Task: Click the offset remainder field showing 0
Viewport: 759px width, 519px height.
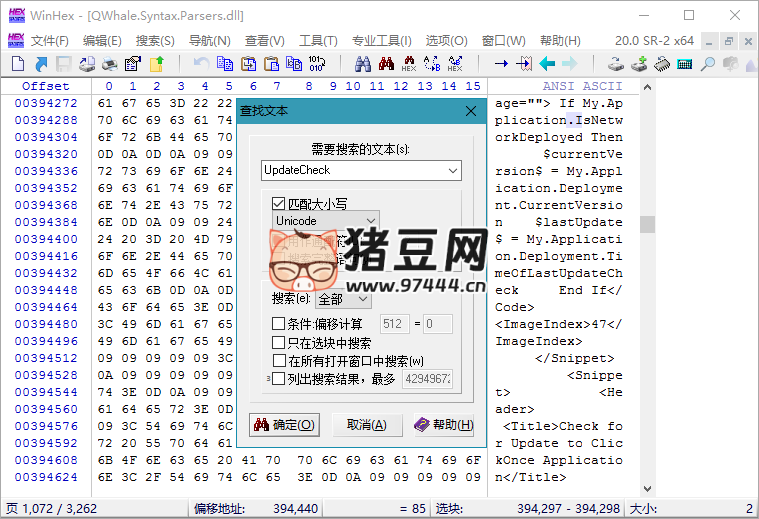Action: 438,323
